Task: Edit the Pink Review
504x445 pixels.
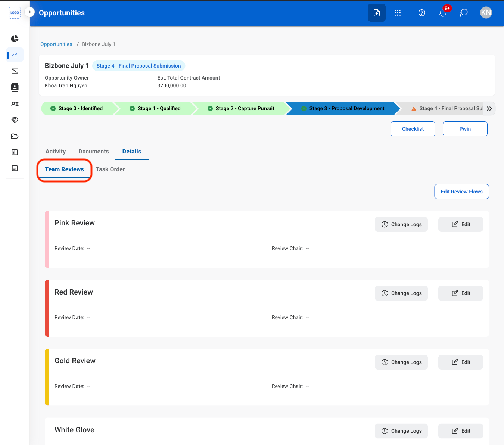Action: pos(461,224)
